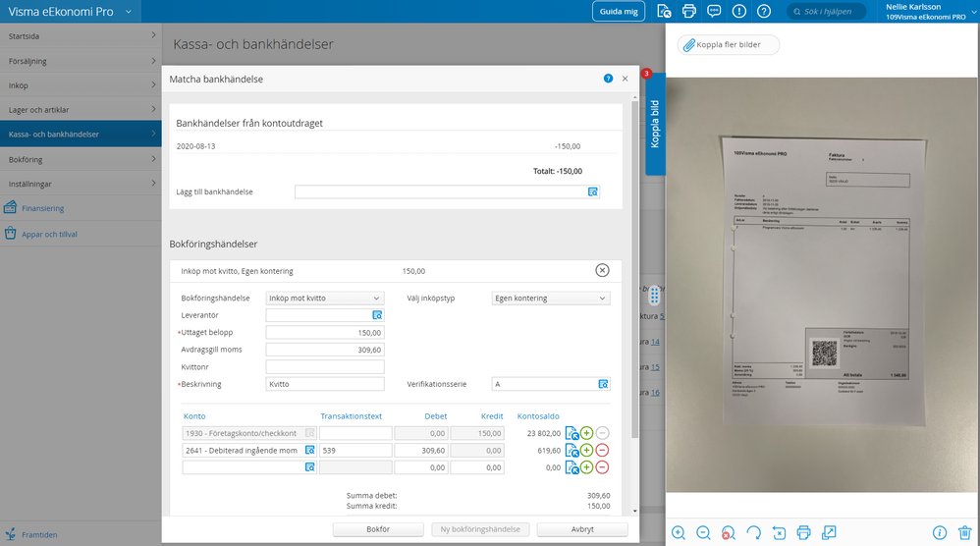
Task: Expand the Nellie Karlsson user menu
Action: [925, 12]
